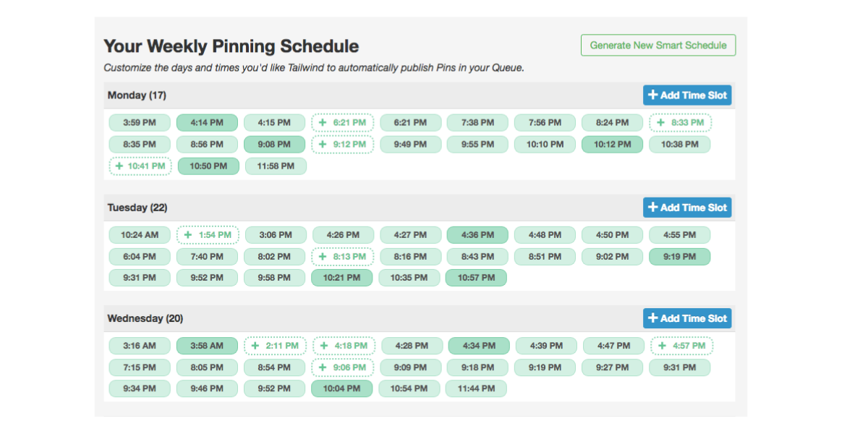Select Monday's 10:12 PM time slot
This screenshot has width=868, height=434.
click(x=612, y=145)
